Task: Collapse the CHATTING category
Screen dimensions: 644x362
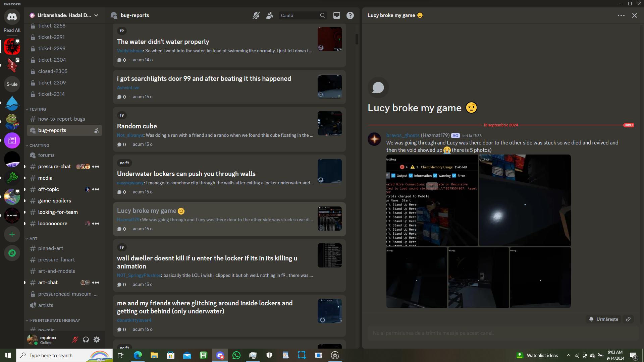Action: pos(39,145)
